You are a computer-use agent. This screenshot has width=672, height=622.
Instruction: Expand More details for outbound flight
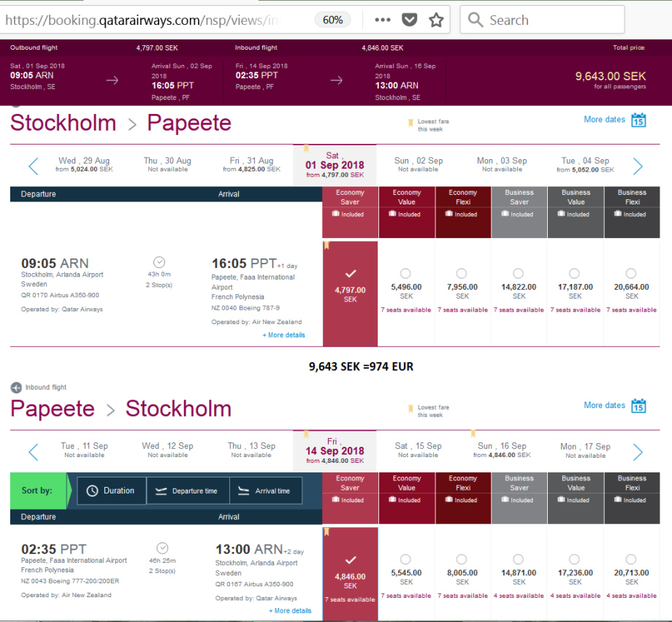(284, 335)
